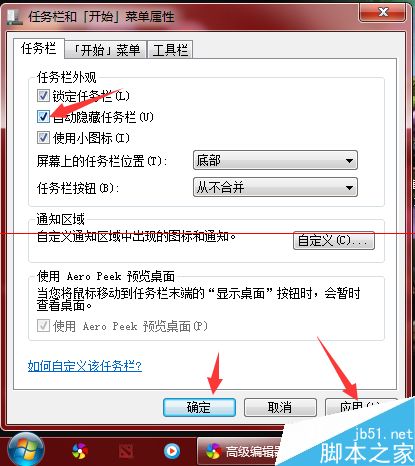This screenshot has width=415, height=466.
Task: Toggle 使用小图标 checkbox
Action: coord(43,137)
